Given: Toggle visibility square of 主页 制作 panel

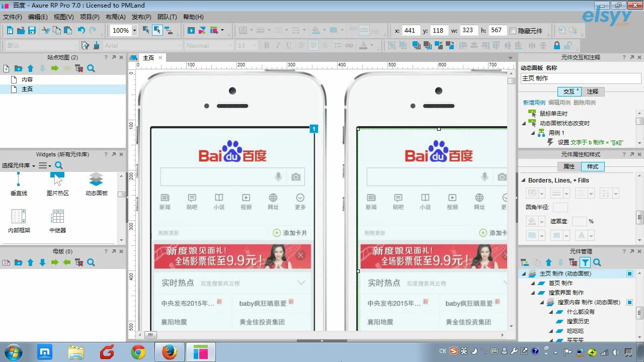Looking at the screenshot, I should click(629, 274).
